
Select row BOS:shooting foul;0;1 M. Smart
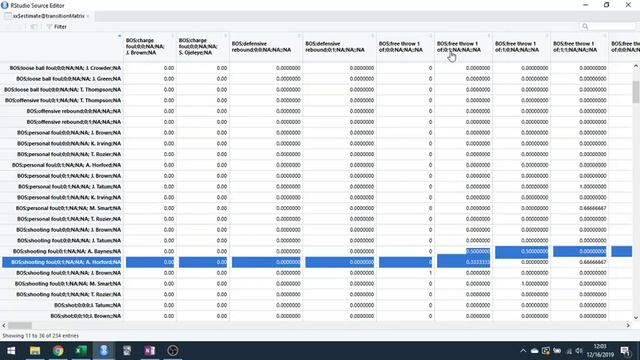click(x=68, y=283)
